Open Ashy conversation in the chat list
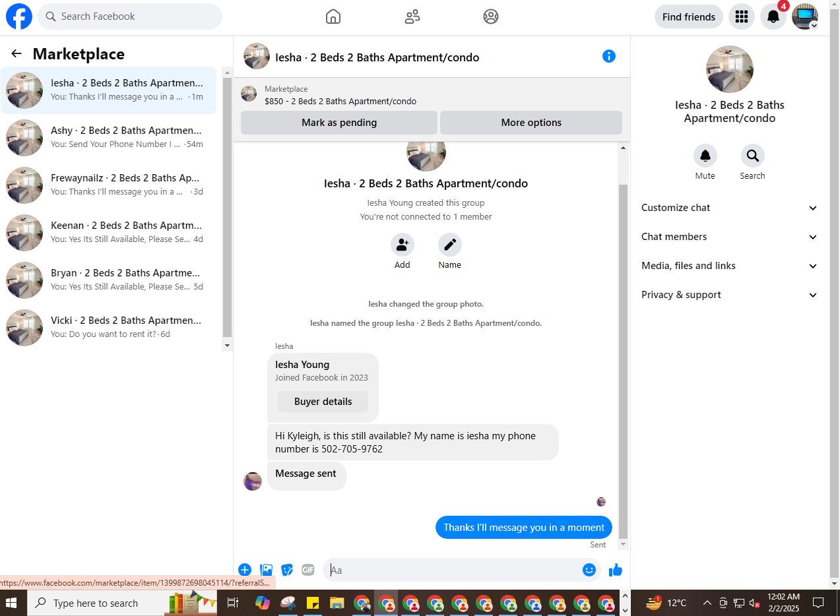This screenshot has height=616, width=840. (108, 138)
